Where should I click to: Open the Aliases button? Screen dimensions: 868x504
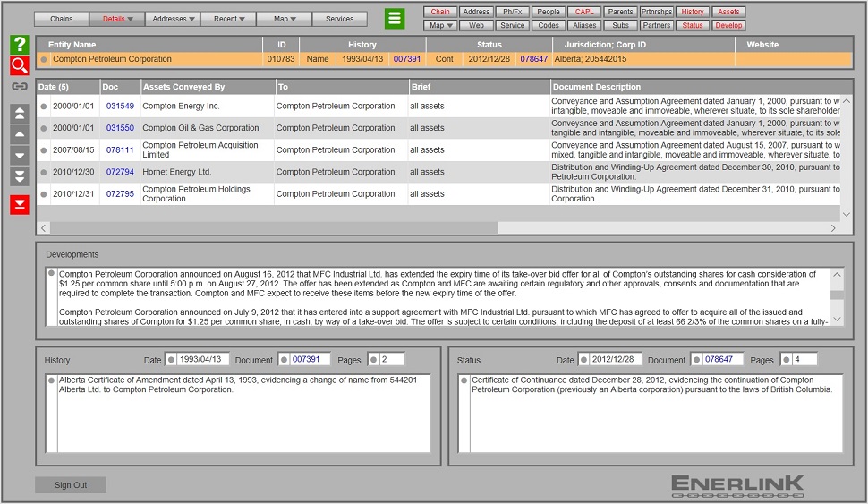point(584,25)
